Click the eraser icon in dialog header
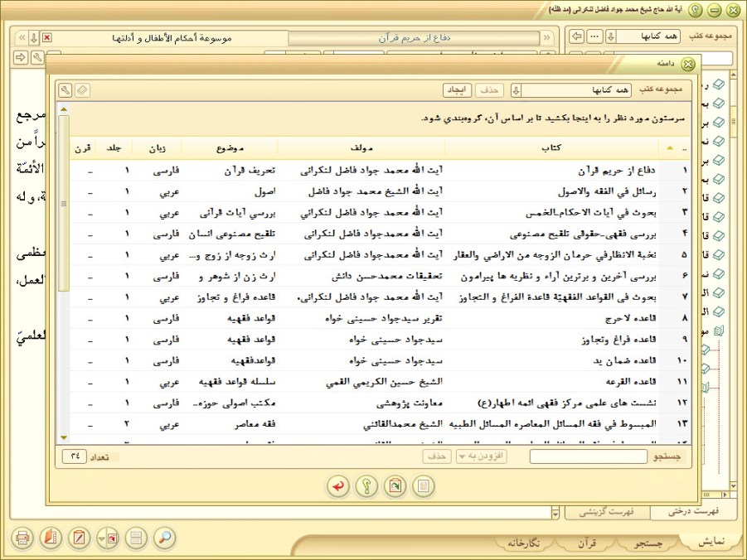The image size is (747, 560). coord(82,89)
